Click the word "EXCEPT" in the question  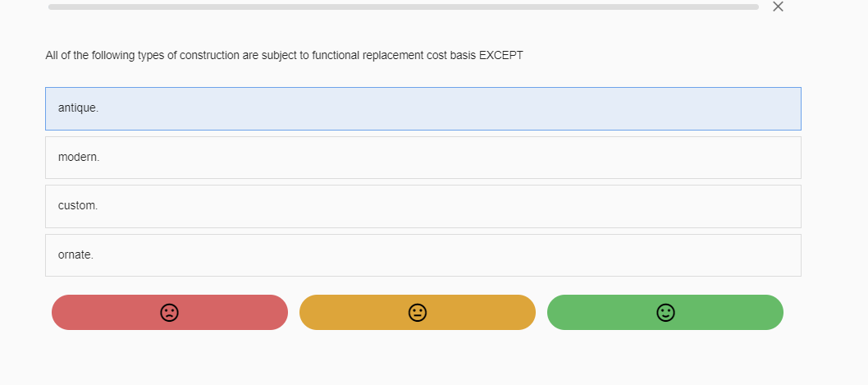[x=500, y=56]
